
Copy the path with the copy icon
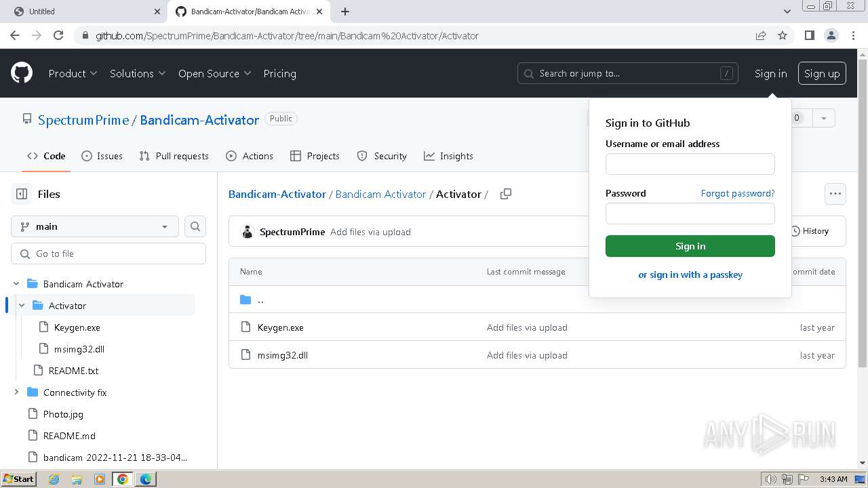coord(505,194)
